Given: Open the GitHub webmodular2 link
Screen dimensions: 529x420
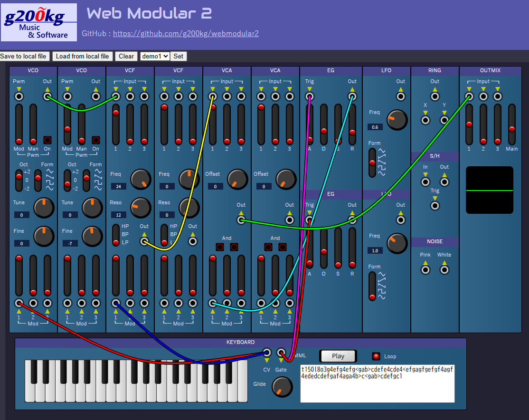Looking at the screenshot, I should 186,33.
